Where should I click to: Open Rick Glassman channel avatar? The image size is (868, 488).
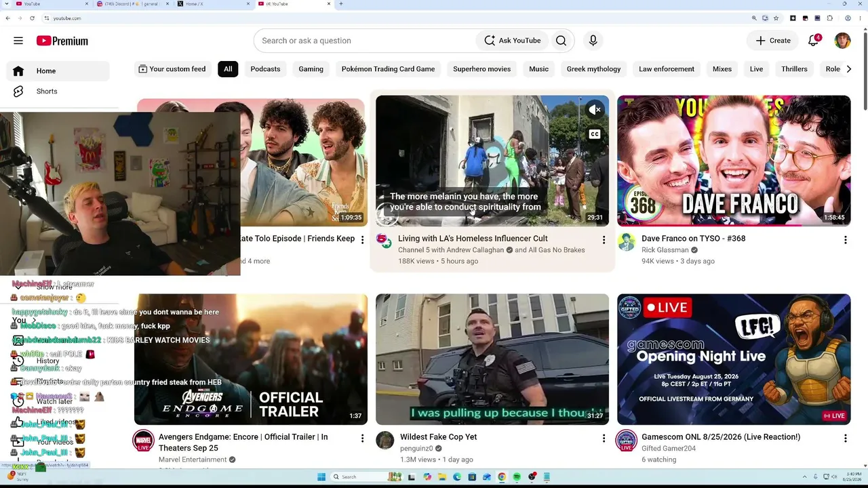point(626,241)
